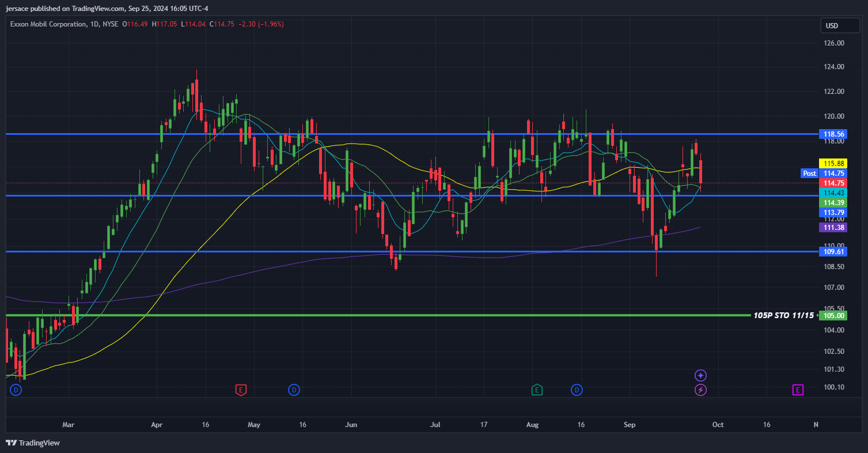Image resolution: width=868 pixels, height=453 pixels.
Task: Click the TradingView logo at bottom left
Action: (x=33, y=443)
